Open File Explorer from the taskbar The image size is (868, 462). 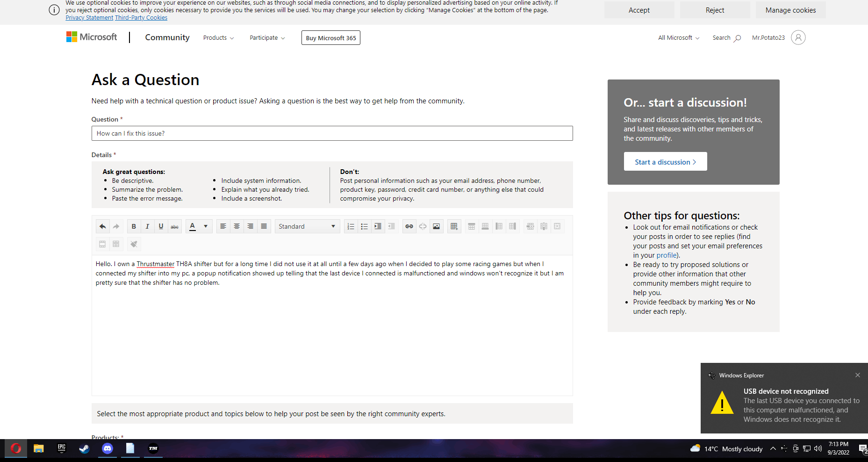pos(38,448)
